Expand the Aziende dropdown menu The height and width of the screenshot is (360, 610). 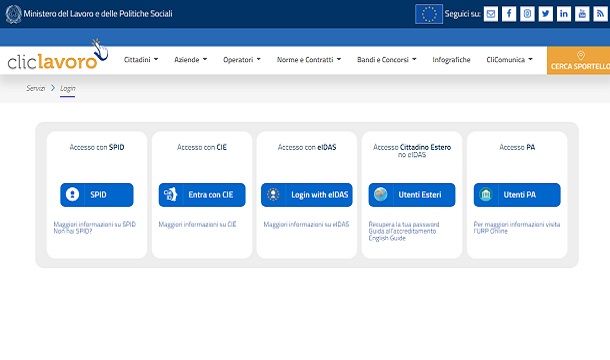click(190, 60)
